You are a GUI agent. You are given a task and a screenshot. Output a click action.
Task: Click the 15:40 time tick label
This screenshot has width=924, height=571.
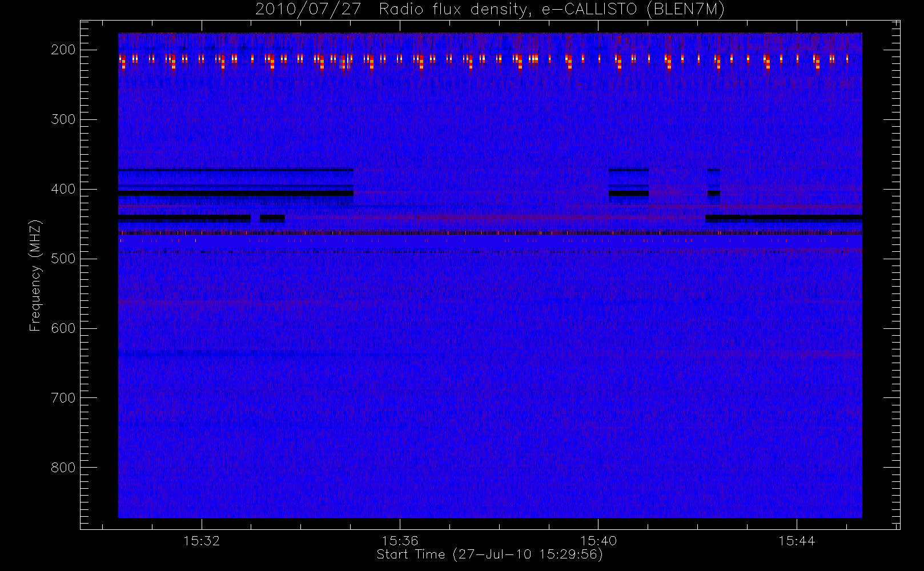(x=598, y=541)
